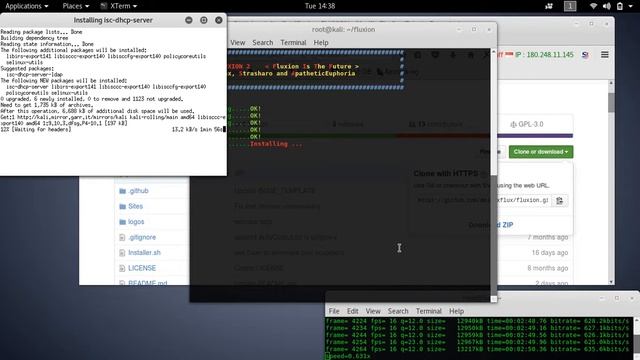The height and width of the screenshot is (360, 640).
Task: Click the Wi-Fi network icon
Action: (x=593, y=6)
